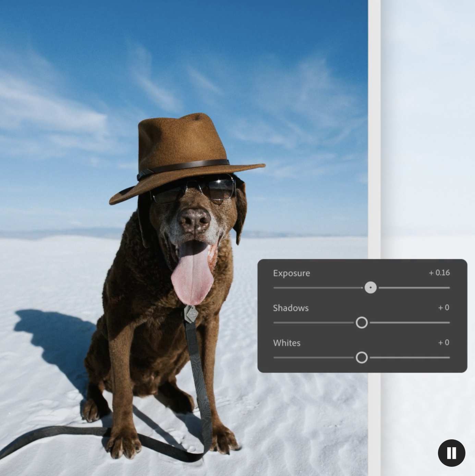The width and height of the screenshot is (475, 476).
Task: Click the Exposure slider handle
Action: tap(370, 288)
